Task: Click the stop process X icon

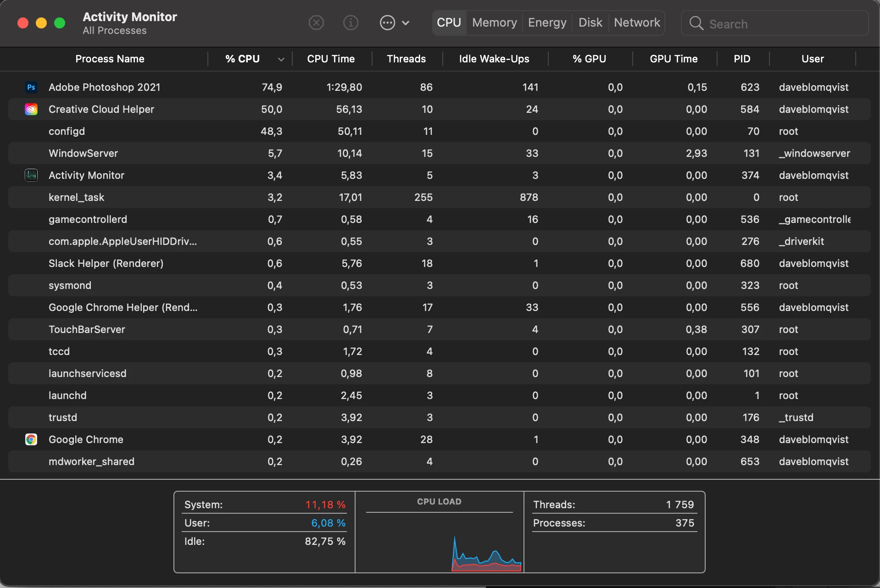Action: click(316, 22)
